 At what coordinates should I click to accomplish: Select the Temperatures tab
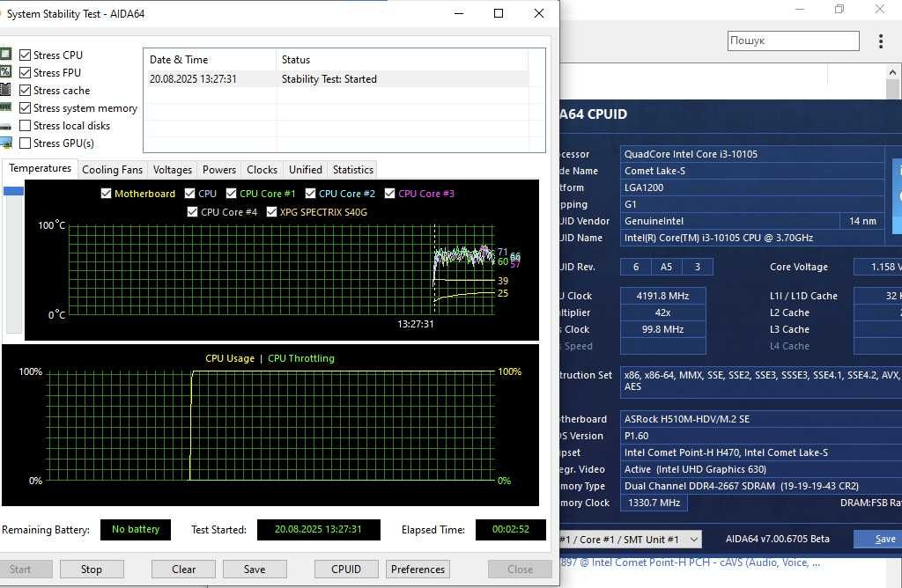(x=40, y=168)
